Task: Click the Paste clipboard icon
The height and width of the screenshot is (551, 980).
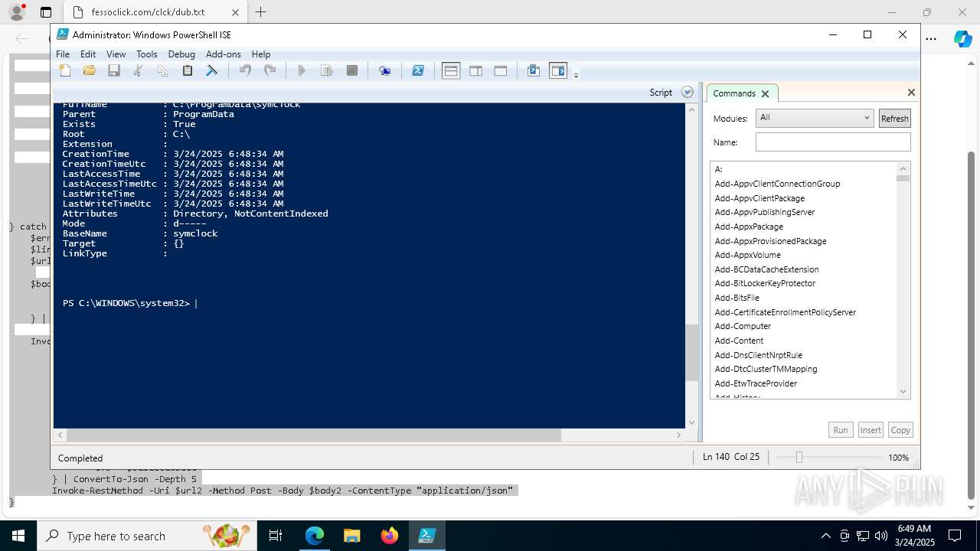Action: tap(188, 70)
